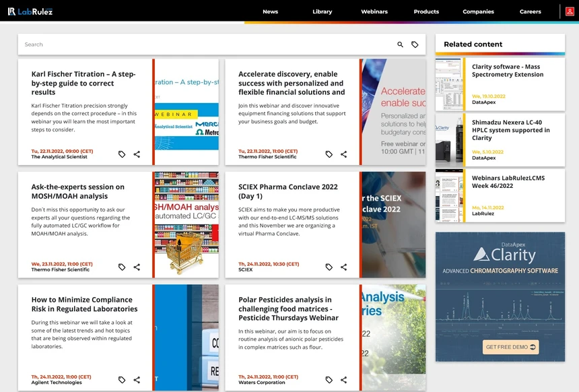Click date 'We, 23.11.2022, 11:00 (CET)'

tap(62, 264)
